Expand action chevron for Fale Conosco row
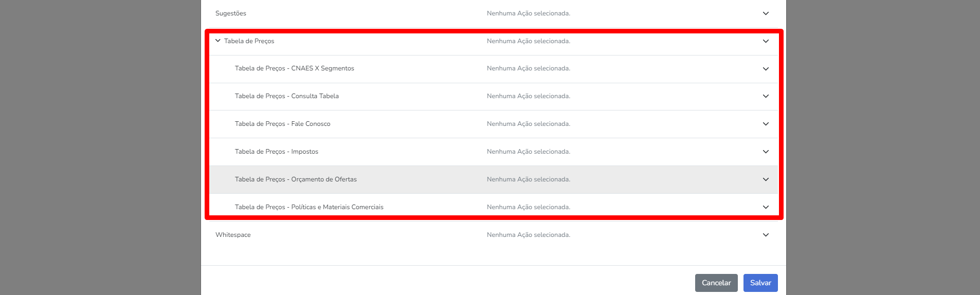Viewport: 980px width, 295px height. pos(766,124)
